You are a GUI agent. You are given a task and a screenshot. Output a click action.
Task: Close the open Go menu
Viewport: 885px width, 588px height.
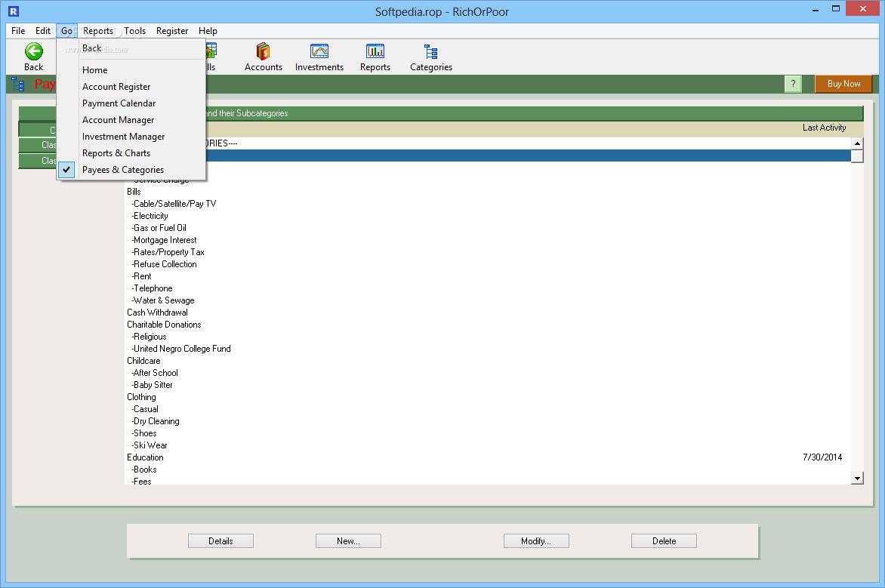click(x=66, y=31)
